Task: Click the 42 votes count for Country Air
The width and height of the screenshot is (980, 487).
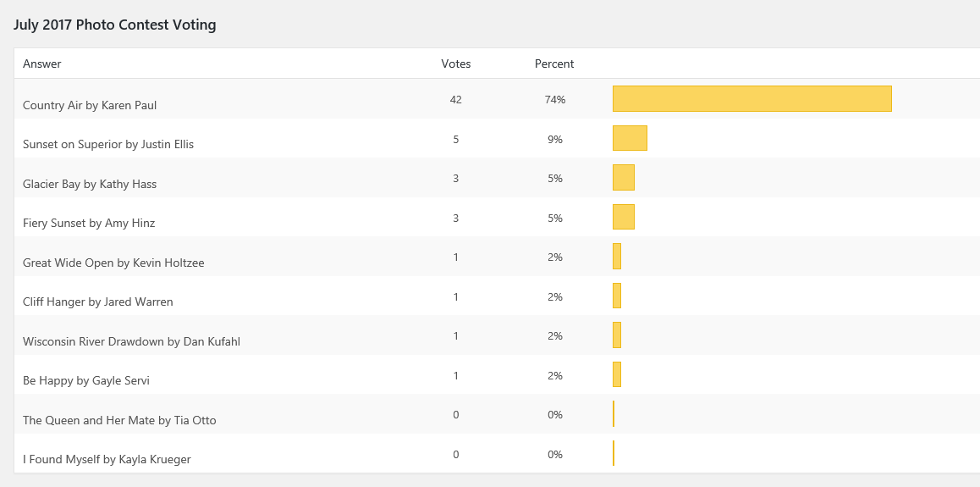Action: pyautogui.click(x=456, y=100)
